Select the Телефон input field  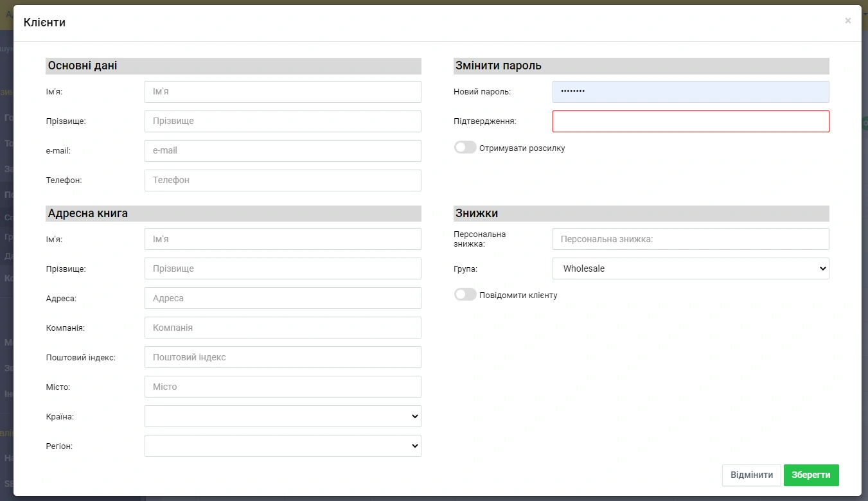(x=283, y=180)
